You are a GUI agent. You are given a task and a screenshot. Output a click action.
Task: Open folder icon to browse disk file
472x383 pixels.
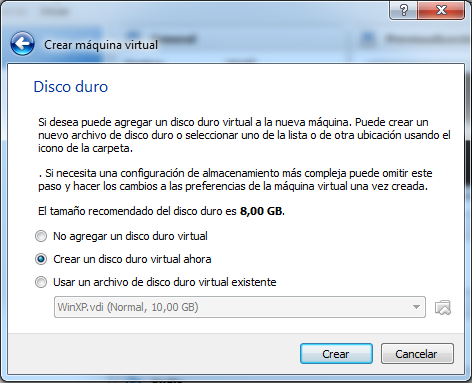pos(443,307)
